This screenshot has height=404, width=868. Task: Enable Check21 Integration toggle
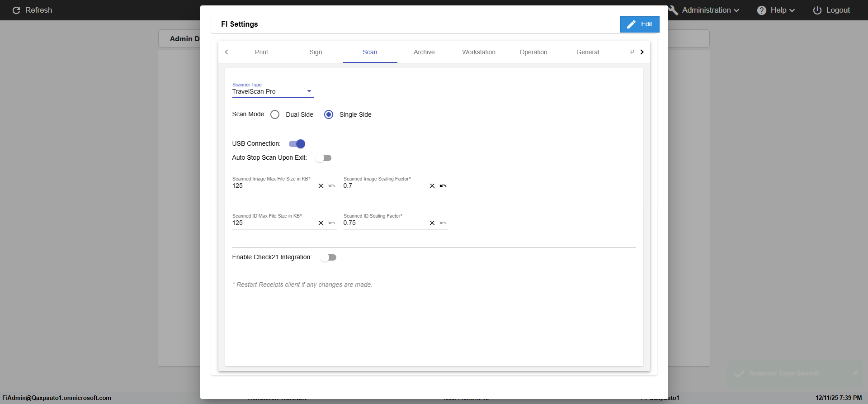pos(328,257)
